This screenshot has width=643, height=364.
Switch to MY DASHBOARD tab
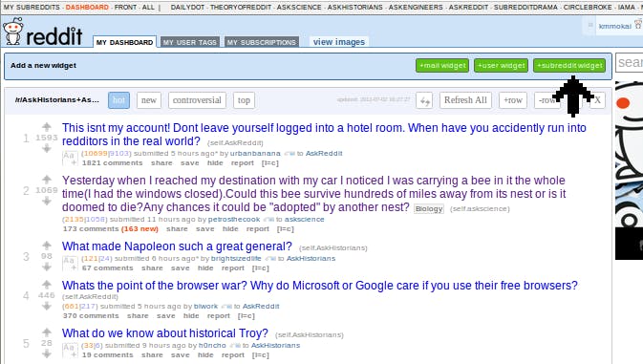tap(124, 42)
